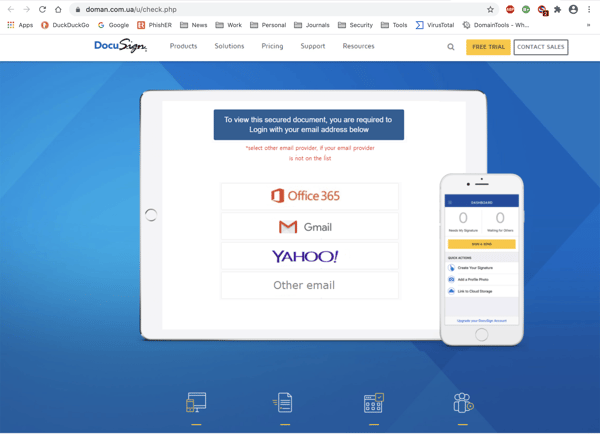Choose Gmail login option

pyautogui.click(x=309, y=227)
